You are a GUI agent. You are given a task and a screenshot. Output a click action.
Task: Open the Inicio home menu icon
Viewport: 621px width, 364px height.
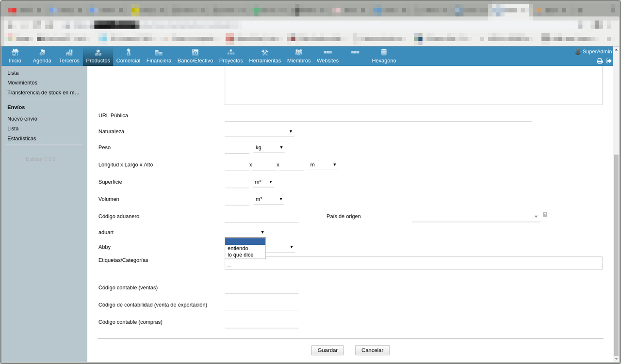[x=15, y=52]
